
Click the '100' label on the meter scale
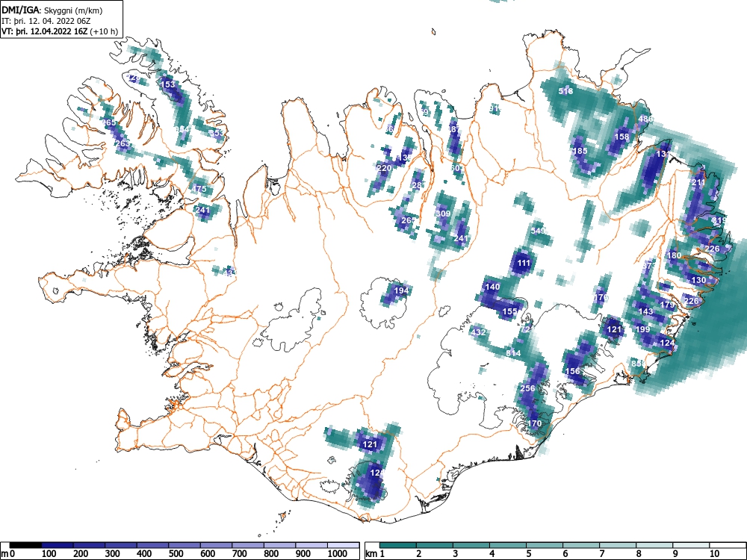tap(49, 554)
